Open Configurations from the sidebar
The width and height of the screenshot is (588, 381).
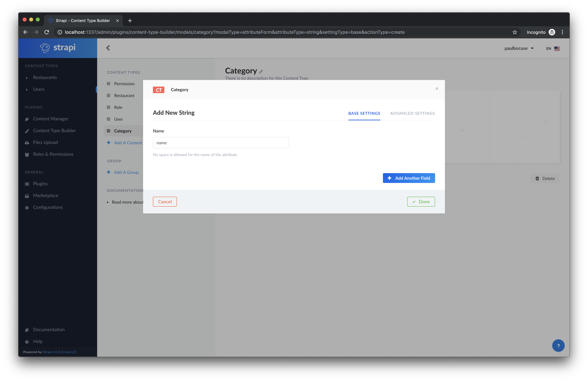(x=48, y=207)
